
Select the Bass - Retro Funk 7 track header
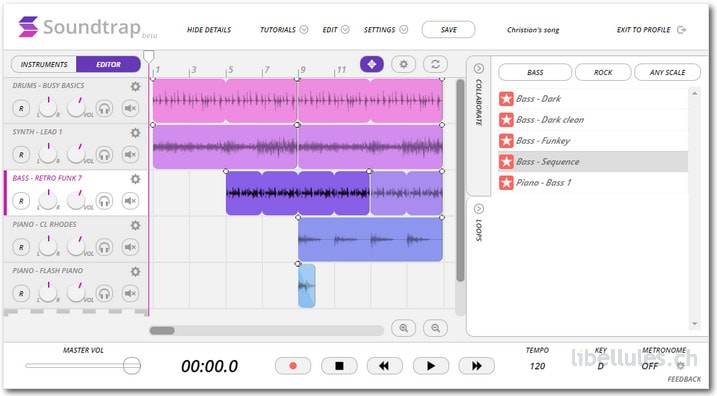pyautogui.click(x=75, y=193)
